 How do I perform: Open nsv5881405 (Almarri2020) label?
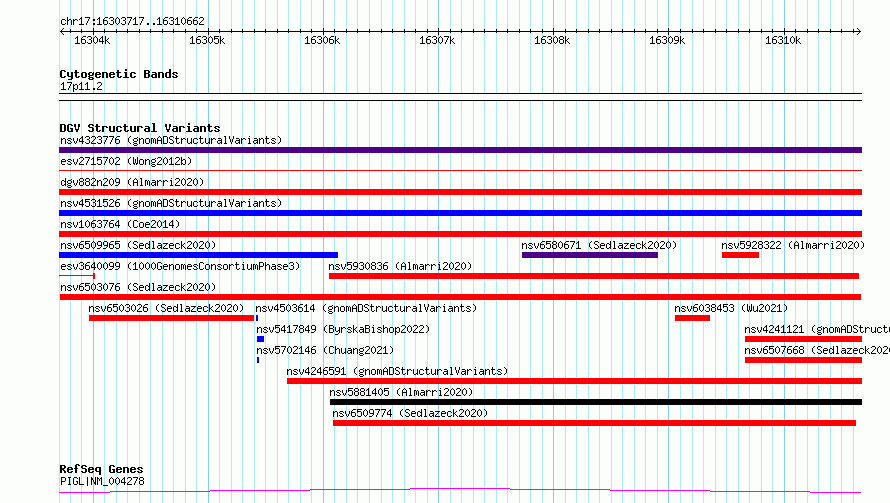click(401, 392)
